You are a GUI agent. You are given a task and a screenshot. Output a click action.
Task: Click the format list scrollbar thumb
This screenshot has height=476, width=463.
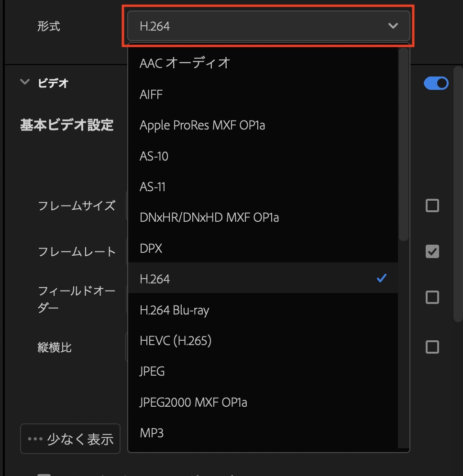click(x=404, y=144)
